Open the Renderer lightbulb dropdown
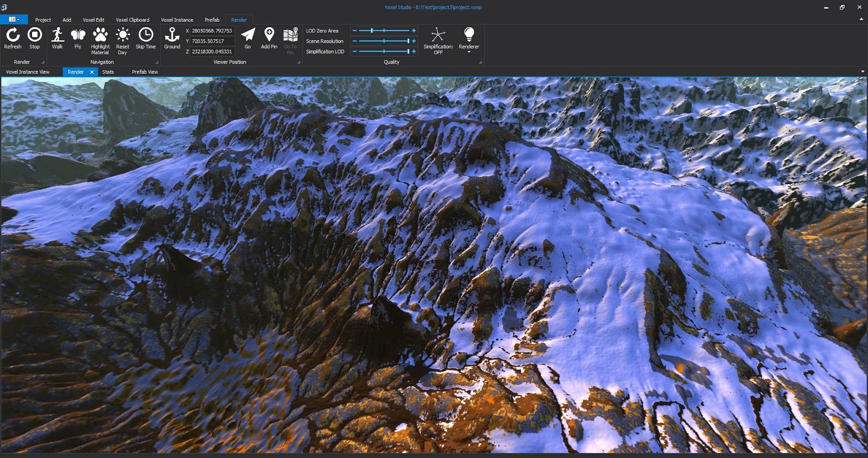This screenshot has height=458, width=868. [469, 40]
